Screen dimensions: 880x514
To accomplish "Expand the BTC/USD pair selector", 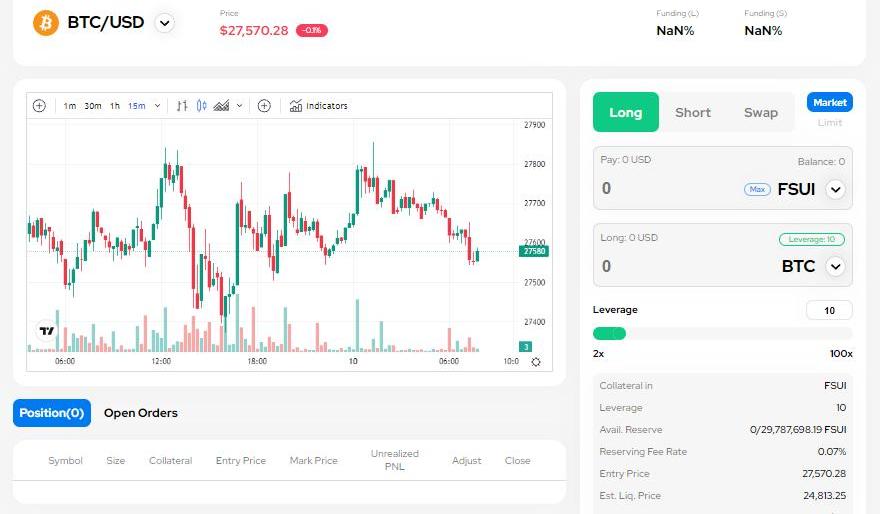I will coord(165,23).
